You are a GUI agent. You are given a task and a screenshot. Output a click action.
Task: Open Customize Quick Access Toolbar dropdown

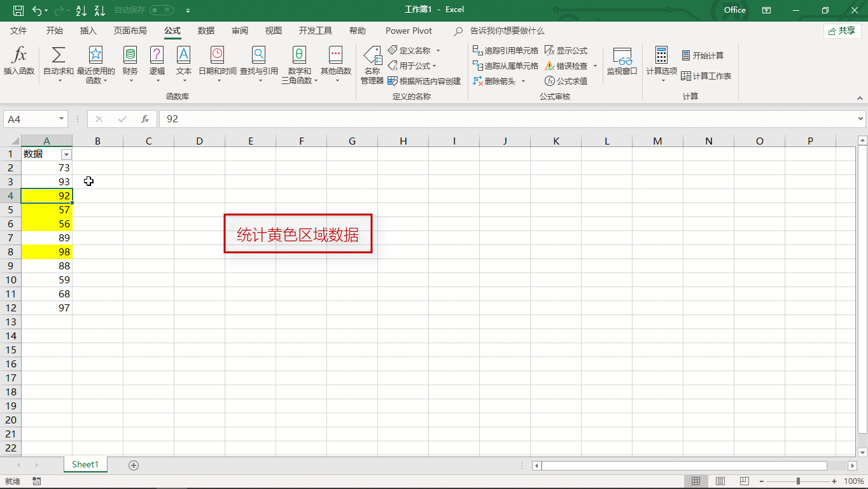(188, 10)
